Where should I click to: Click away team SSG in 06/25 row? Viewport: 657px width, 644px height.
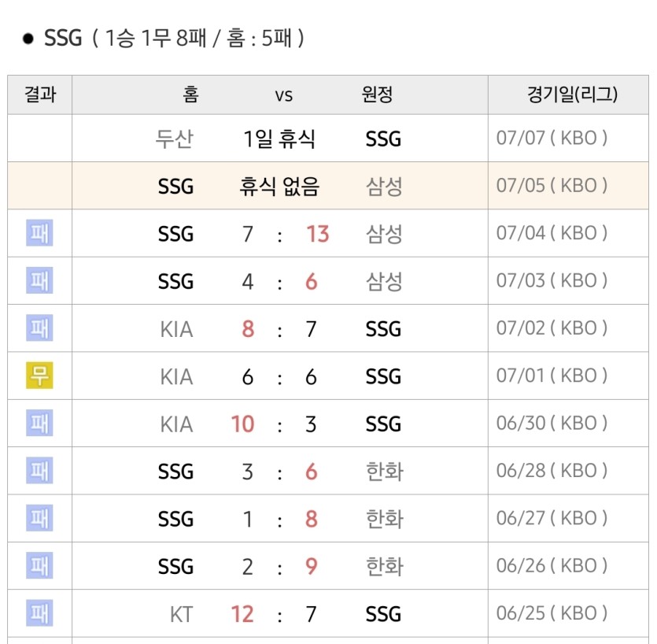(383, 615)
